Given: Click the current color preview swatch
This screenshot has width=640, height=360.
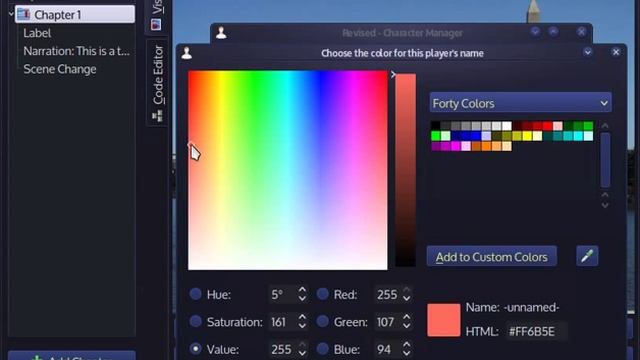Looking at the screenshot, I should click(444, 320).
